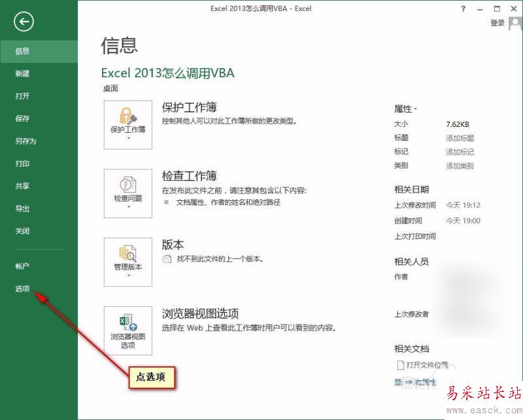Viewport: 523px width, 420px height.
Task: Open the Manage Versions (管理版本) button
Action: point(128,262)
